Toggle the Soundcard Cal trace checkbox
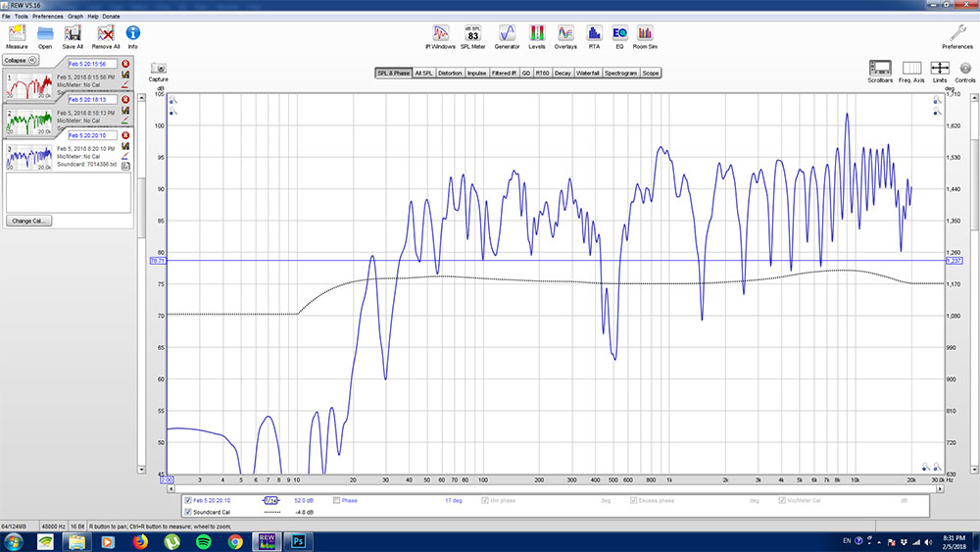980x552 pixels. click(x=187, y=512)
